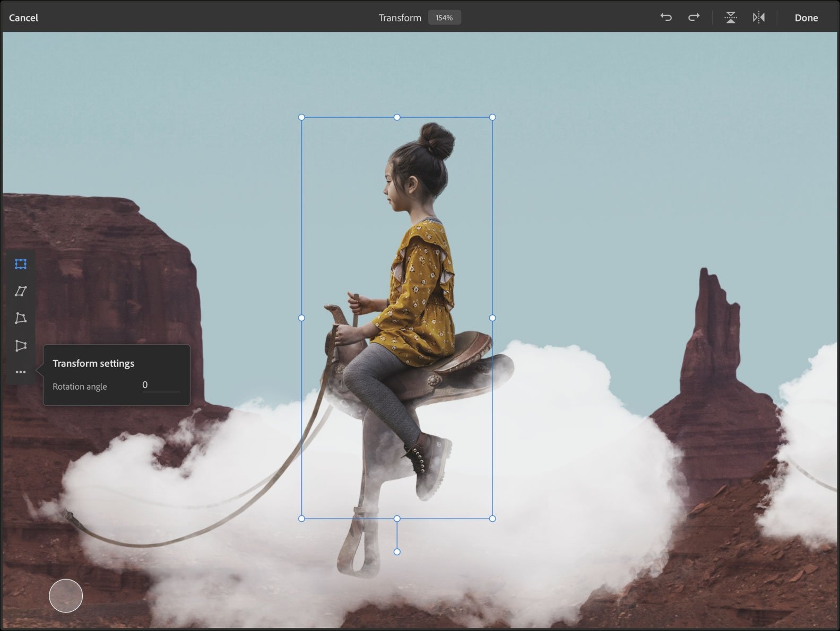Click the top-center edge transform handle
The height and width of the screenshot is (631, 840).
point(397,117)
